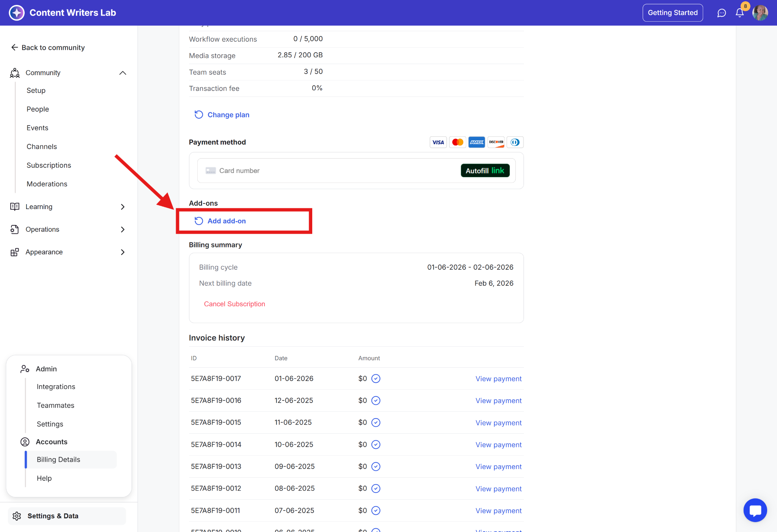Click the Settings & Data gear icon
The image size is (777, 532).
click(x=17, y=516)
